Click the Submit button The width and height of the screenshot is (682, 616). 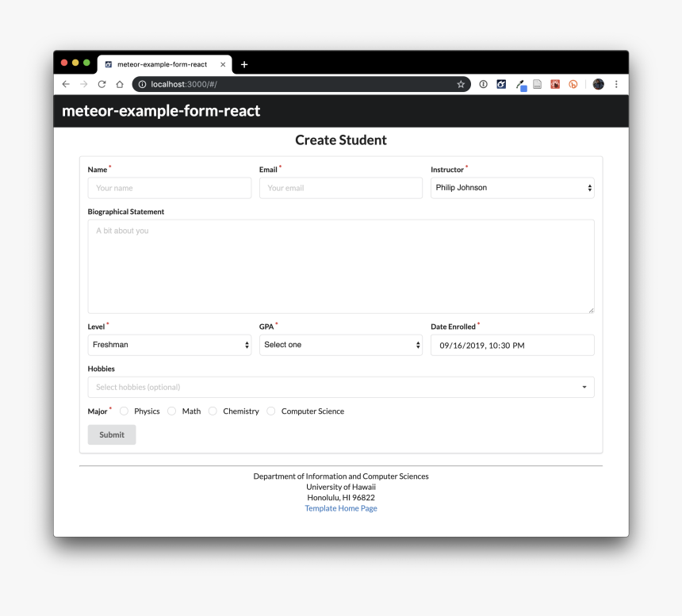pyautogui.click(x=112, y=434)
